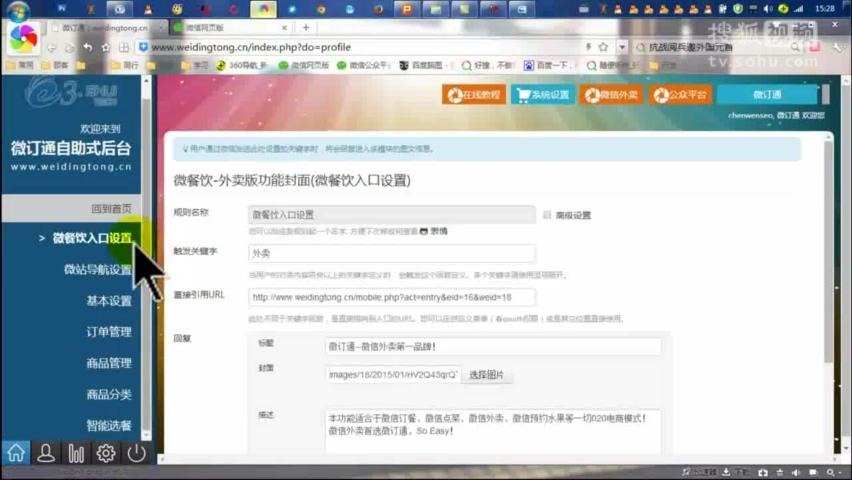Click the reply 标题 input field
This screenshot has width=852, height=480.
(493, 346)
